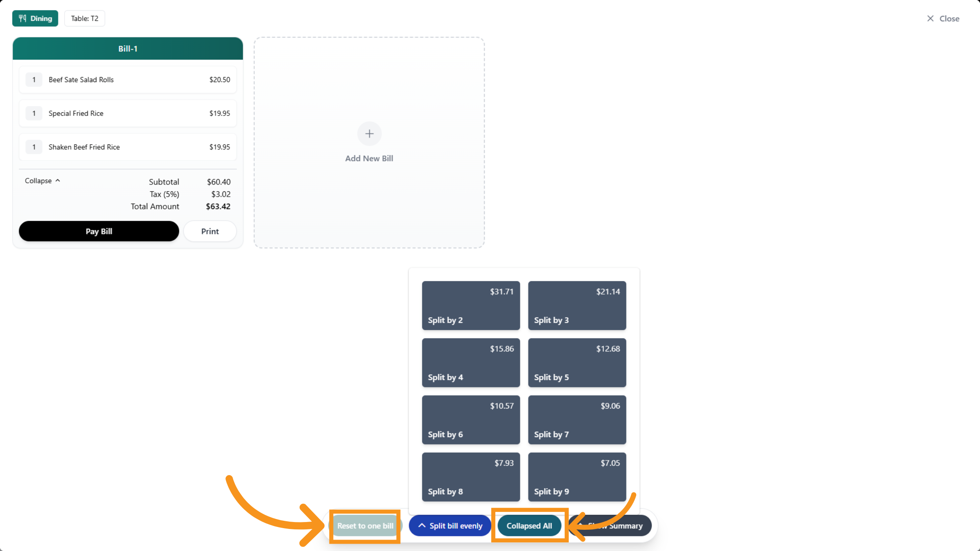
Task: Collapse the Split bill evenly menu
Action: coord(450,526)
